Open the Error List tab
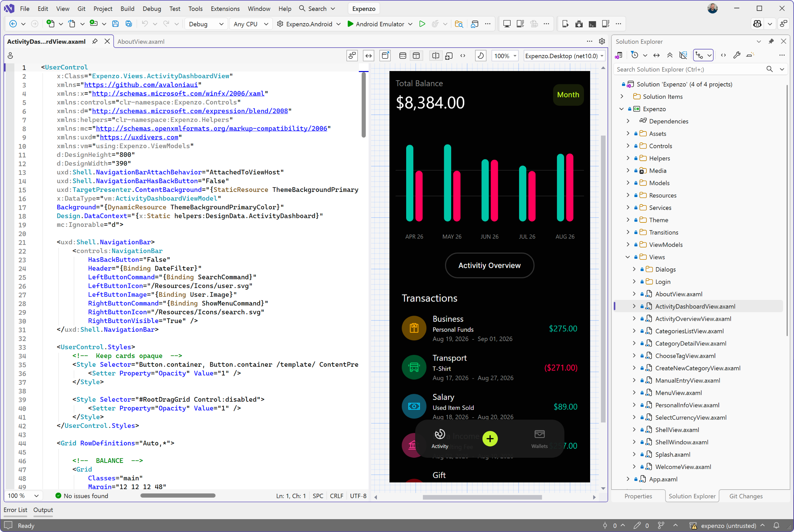The width and height of the screenshot is (794, 532). [x=15, y=510]
